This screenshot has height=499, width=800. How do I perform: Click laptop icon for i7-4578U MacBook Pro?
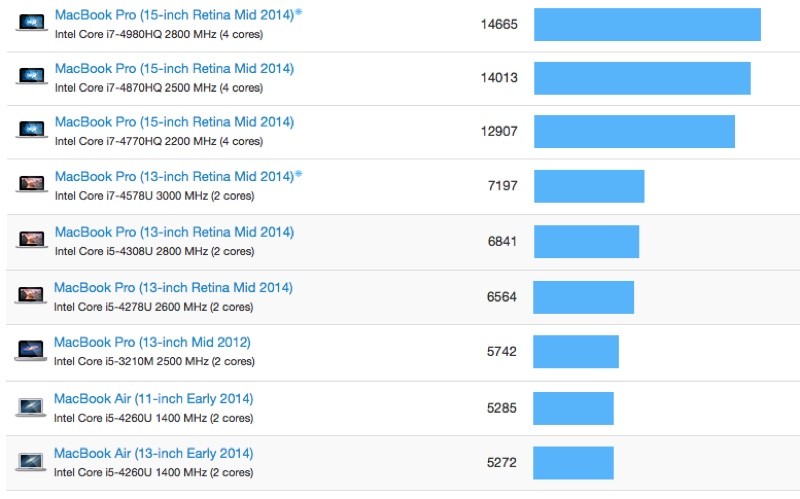pos(32,184)
